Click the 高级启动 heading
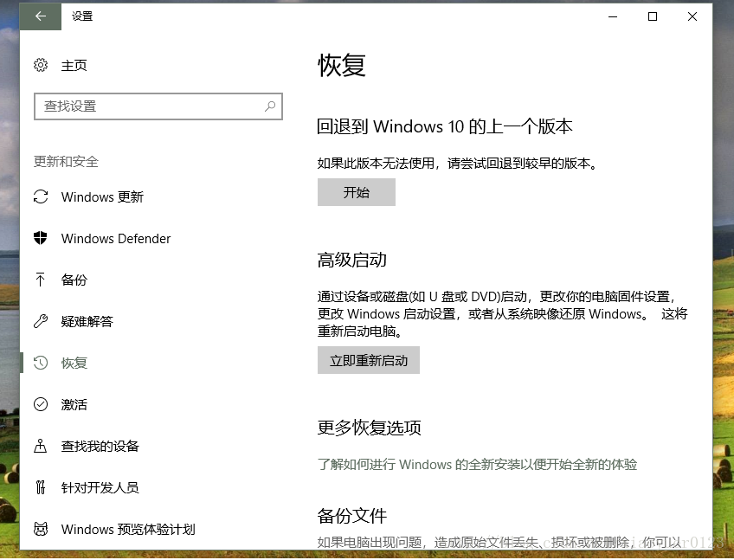The image size is (734, 560). tap(352, 260)
